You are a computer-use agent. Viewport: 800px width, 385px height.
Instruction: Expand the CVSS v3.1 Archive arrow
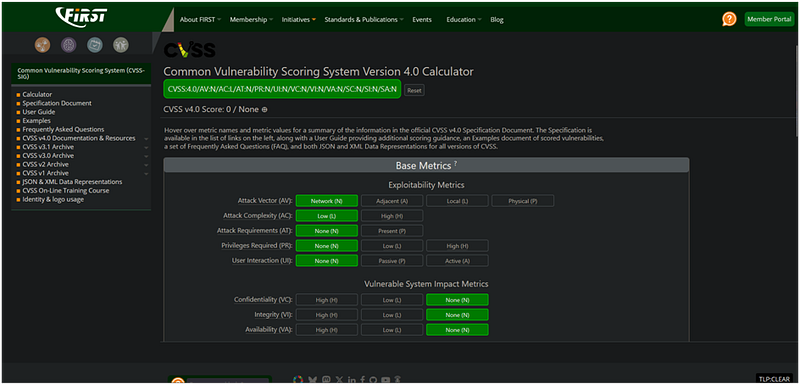[146, 147]
